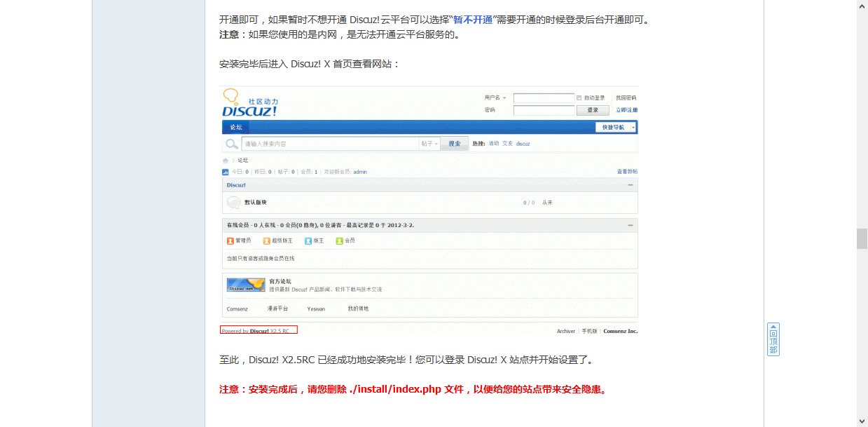The width and height of the screenshot is (868, 427).
Task: Click the Comsenz friend link
Action: click(237, 309)
